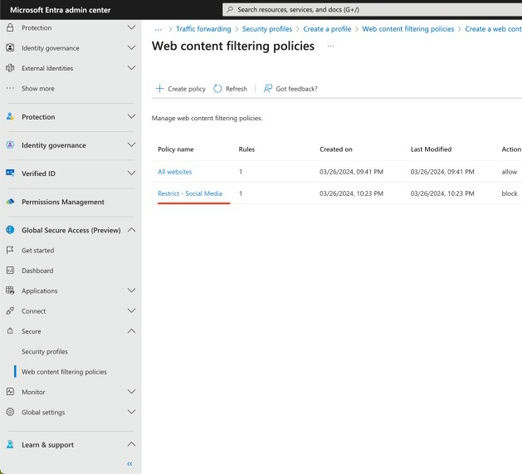
Task: Open the breadcrumb ellipsis
Action: click(x=158, y=29)
